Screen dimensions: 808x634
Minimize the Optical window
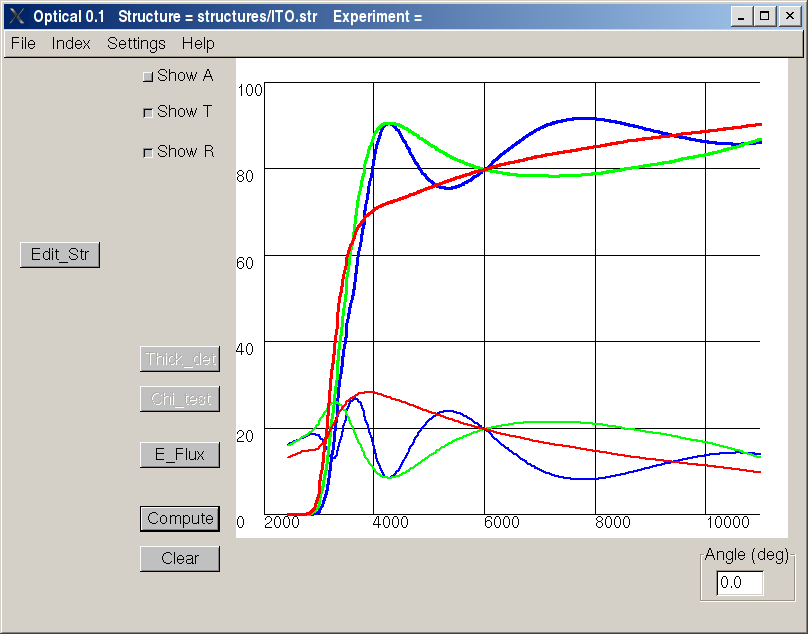(x=741, y=16)
